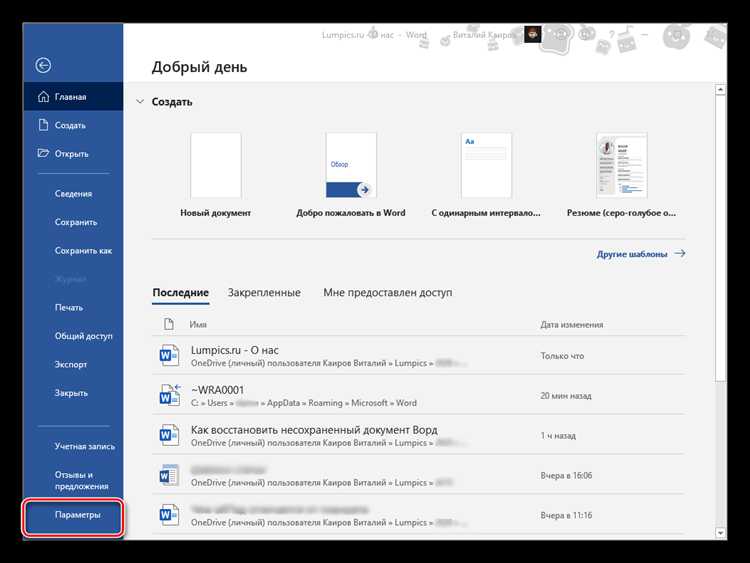Click the back arrow circle icon
This screenshot has width=750, height=563.
(43, 65)
